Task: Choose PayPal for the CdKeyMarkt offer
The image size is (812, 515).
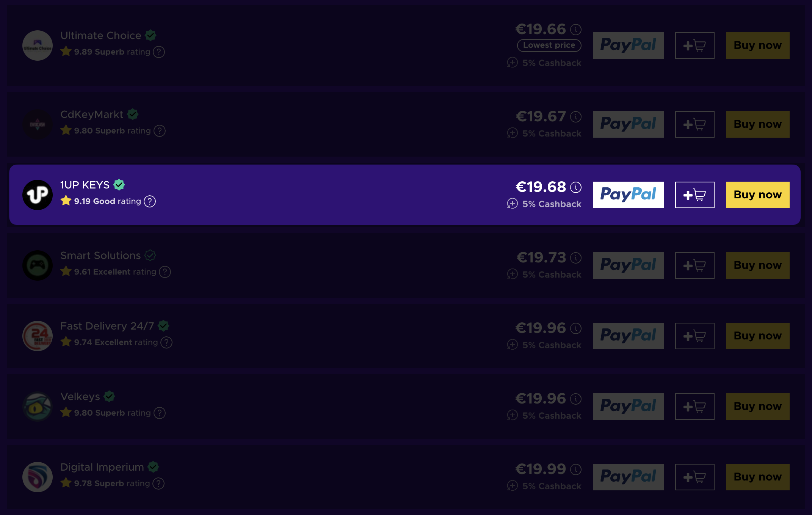Action: (x=628, y=124)
